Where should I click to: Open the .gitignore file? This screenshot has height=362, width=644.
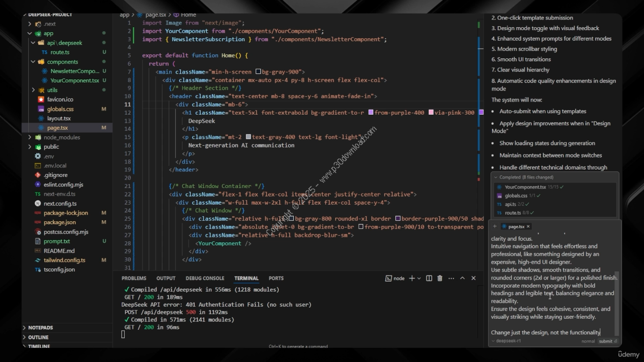click(x=55, y=175)
